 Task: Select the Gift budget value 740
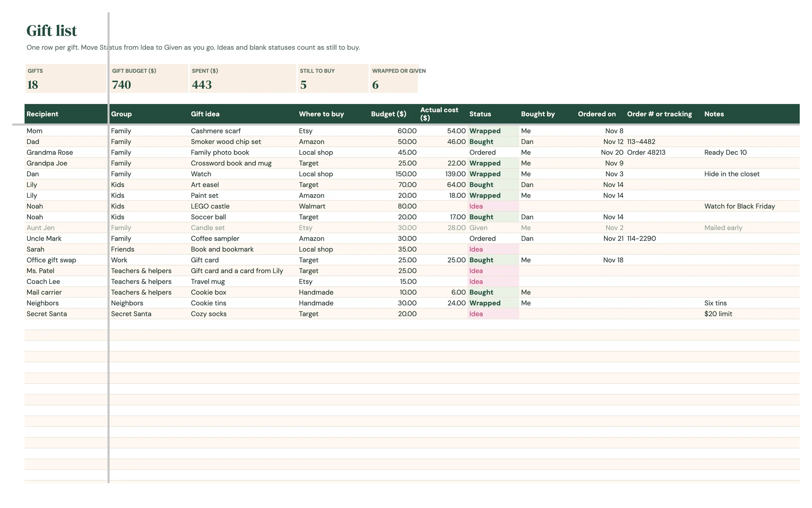(x=121, y=85)
